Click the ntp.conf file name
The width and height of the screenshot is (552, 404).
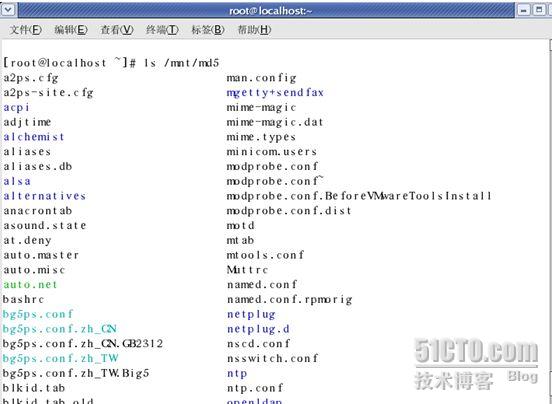pyautogui.click(x=255, y=388)
